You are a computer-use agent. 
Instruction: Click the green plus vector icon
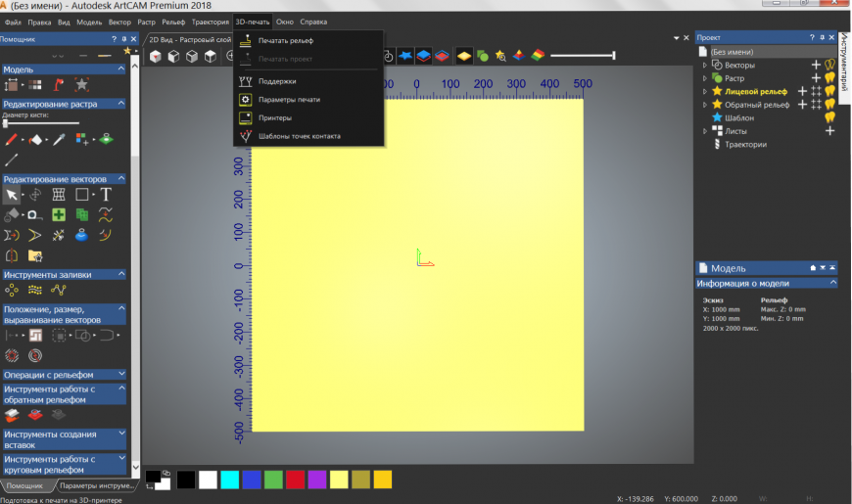pos(59,214)
